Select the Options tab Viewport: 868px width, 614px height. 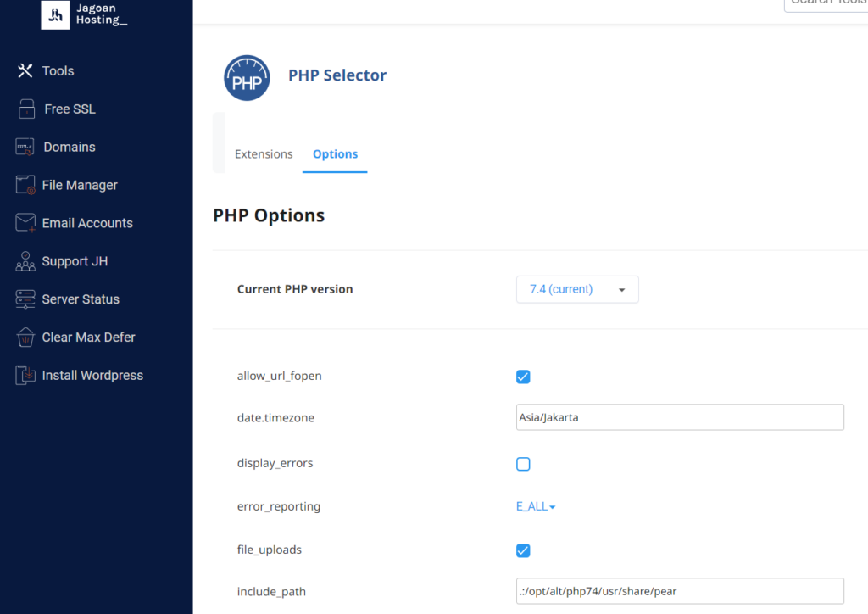click(335, 154)
